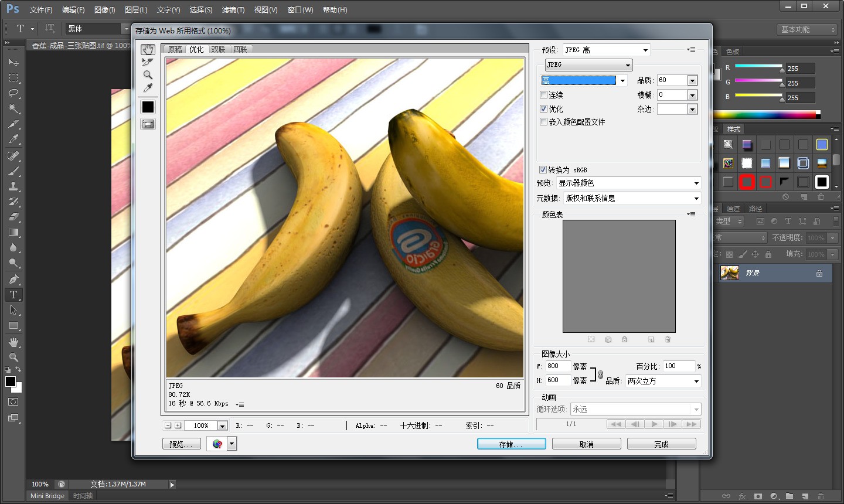Click the 百分比 percent field 100
Screen dimensions: 844x504
pos(679,366)
